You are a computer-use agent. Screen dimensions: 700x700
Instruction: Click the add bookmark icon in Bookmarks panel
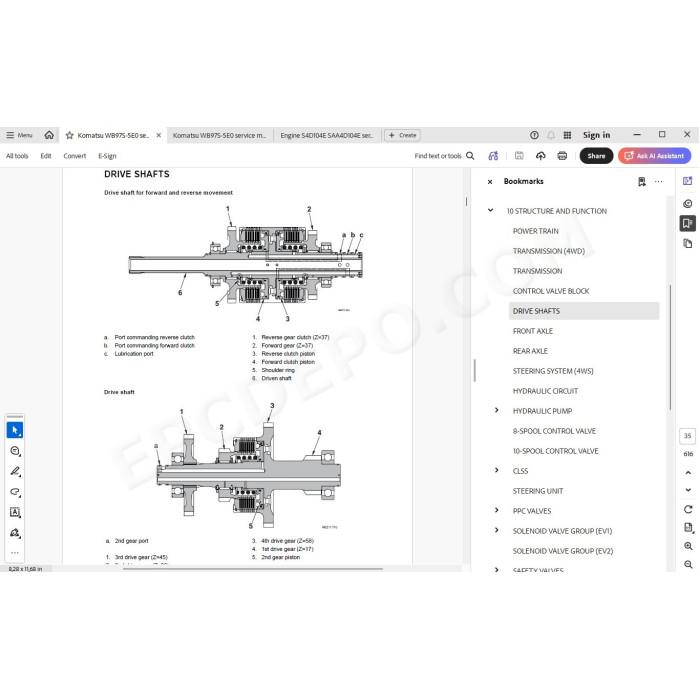642,181
